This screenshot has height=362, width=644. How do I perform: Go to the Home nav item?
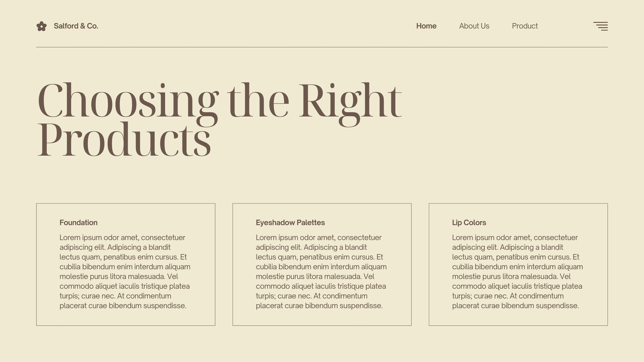pyautogui.click(x=426, y=26)
